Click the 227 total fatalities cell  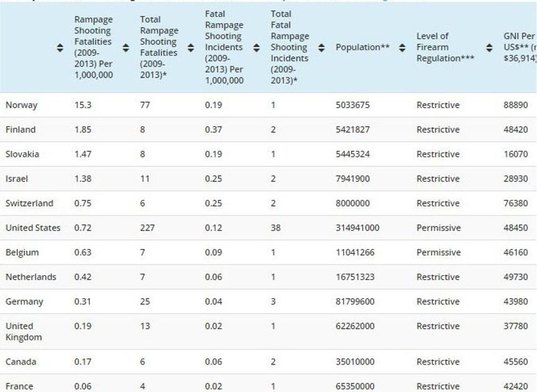click(x=147, y=228)
